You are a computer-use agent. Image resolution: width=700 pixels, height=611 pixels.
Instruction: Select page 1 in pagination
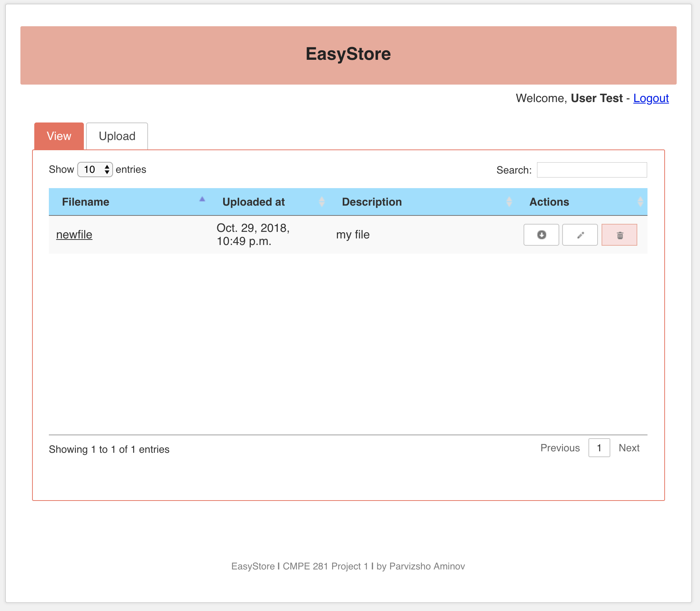(599, 448)
